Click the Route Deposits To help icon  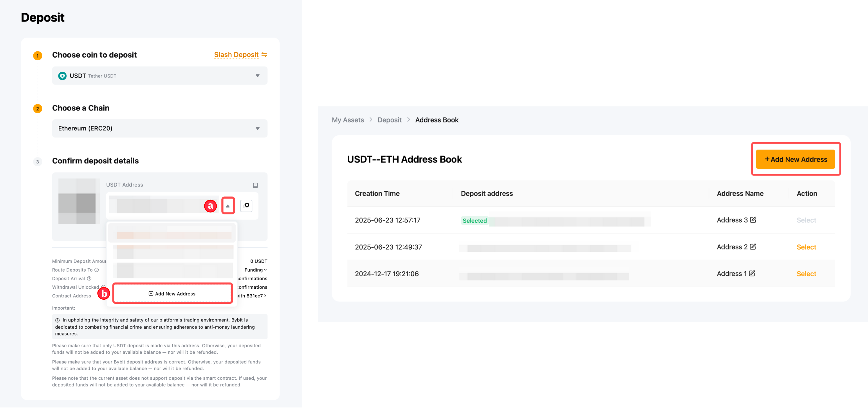click(97, 270)
